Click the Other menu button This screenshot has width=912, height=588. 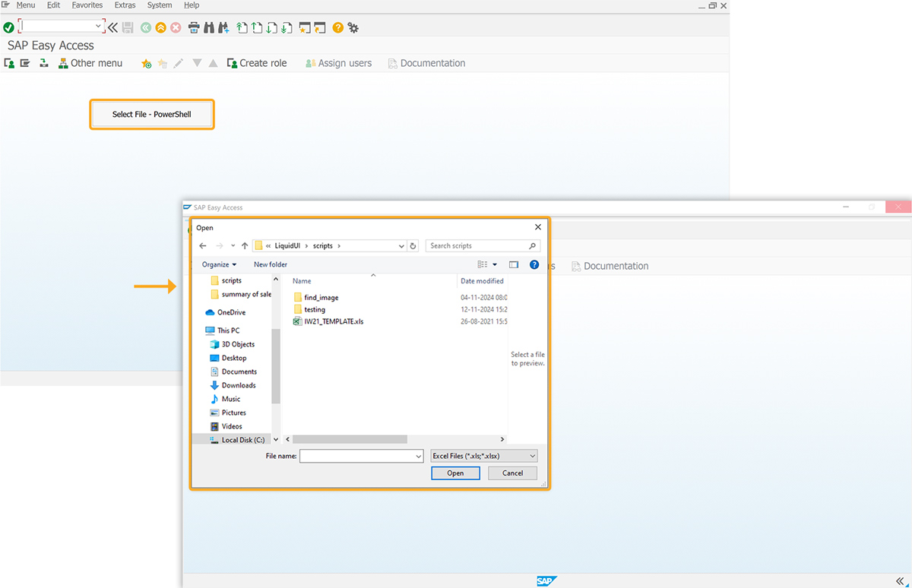coord(90,63)
